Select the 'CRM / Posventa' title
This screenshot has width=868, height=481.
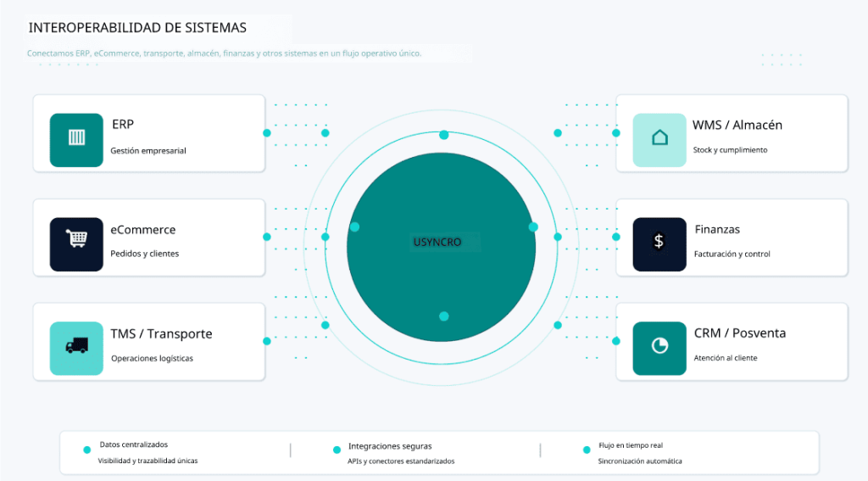(x=740, y=333)
